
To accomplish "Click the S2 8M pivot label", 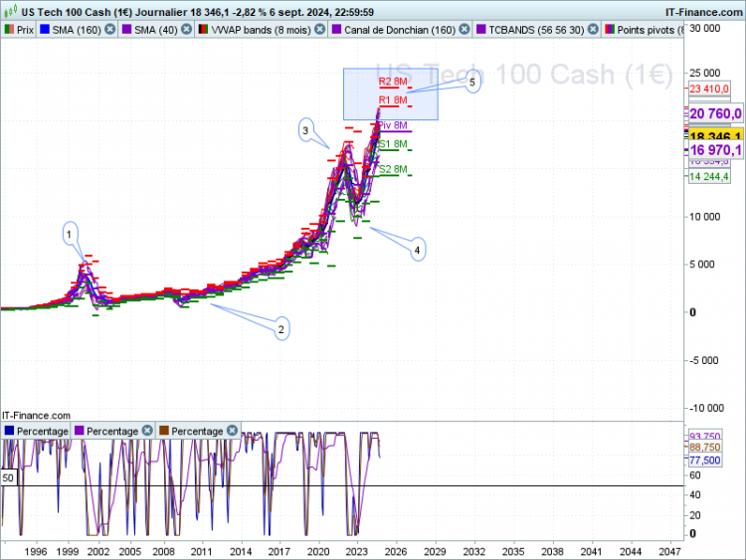I will (x=393, y=169).
